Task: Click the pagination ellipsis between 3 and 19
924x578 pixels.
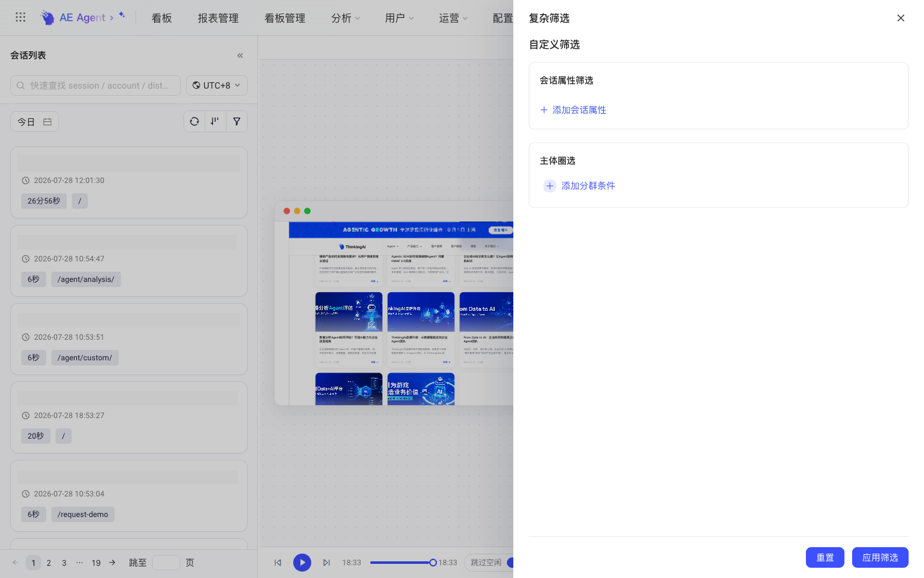Action: [80, 563]
